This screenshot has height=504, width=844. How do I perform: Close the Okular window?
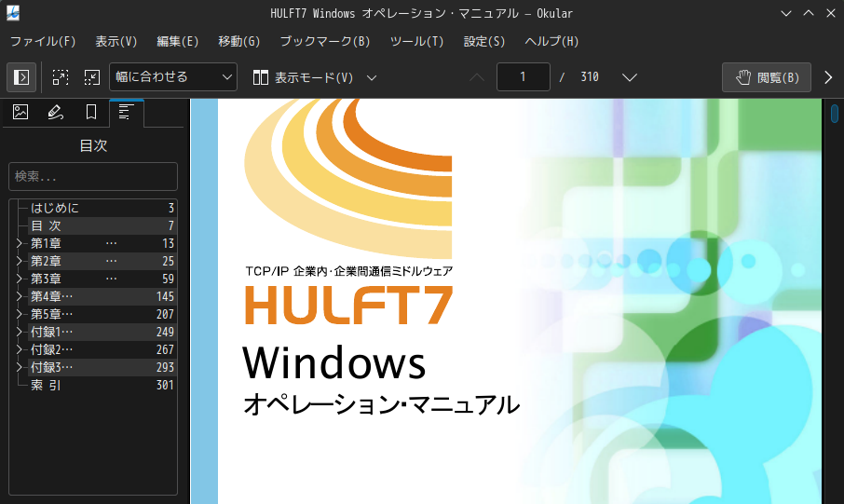[x=831, y=13]
